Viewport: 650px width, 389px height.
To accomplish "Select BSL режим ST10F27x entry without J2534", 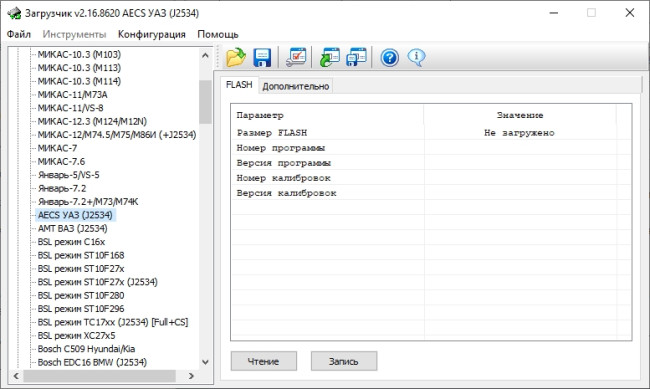I will click(x=81, y=268).
